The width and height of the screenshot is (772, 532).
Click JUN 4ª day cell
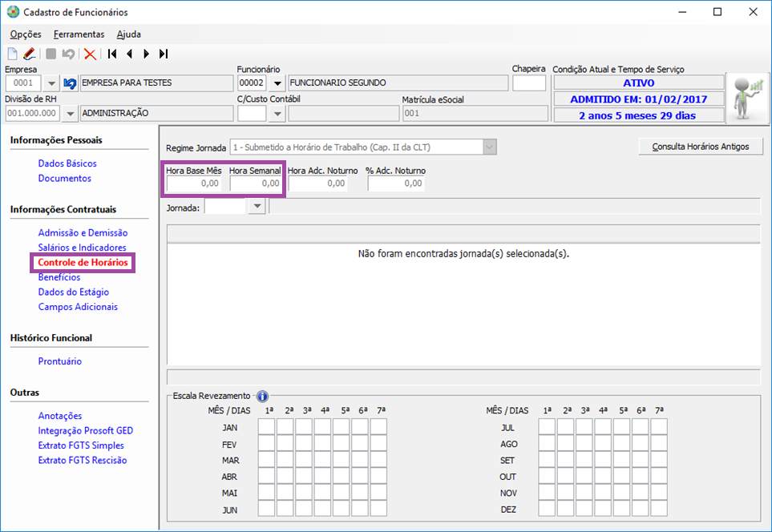pyautogui.click(x=322, y=508)
